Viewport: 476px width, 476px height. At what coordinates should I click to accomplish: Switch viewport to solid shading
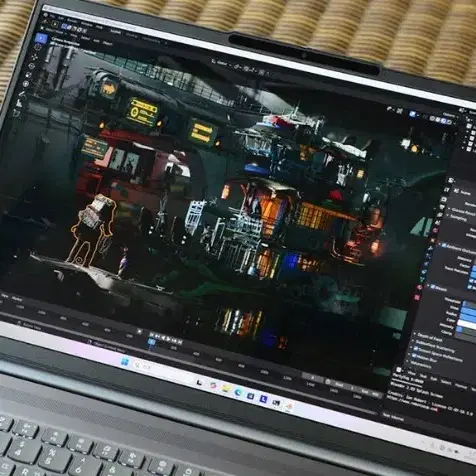(438, 119)
